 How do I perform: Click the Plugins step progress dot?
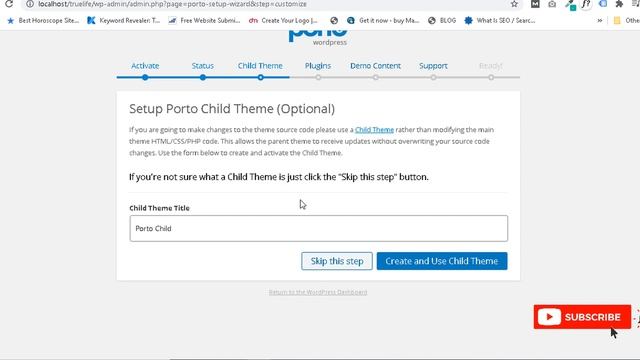coord(318,77)
